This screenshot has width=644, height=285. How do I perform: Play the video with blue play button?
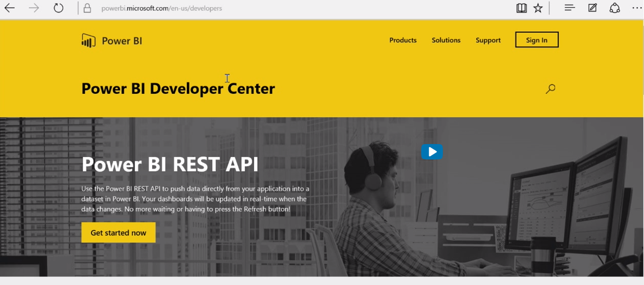[x=432, y=152]
